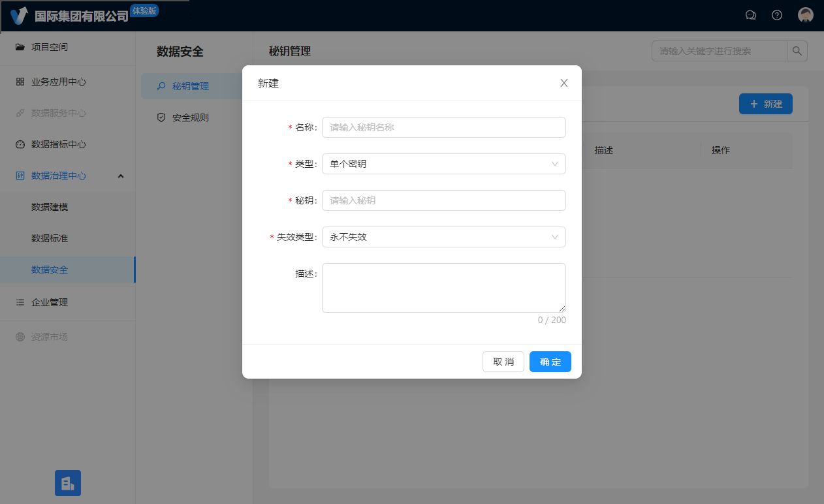
Task: Select 安全规则 in the side menu
Action: (190, 118)
